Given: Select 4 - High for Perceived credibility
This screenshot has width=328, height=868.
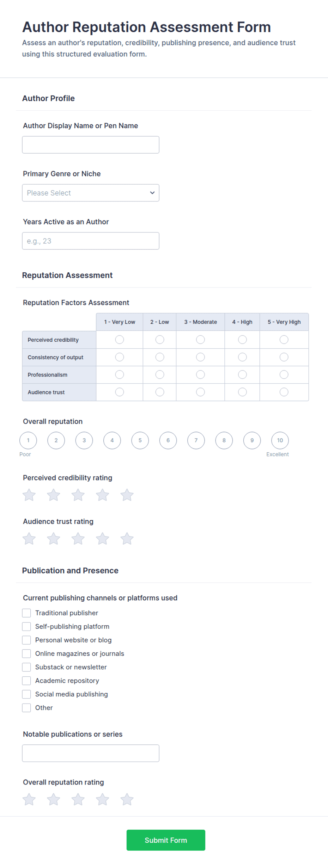Looking at the screenshot, I should coord(242,340).
